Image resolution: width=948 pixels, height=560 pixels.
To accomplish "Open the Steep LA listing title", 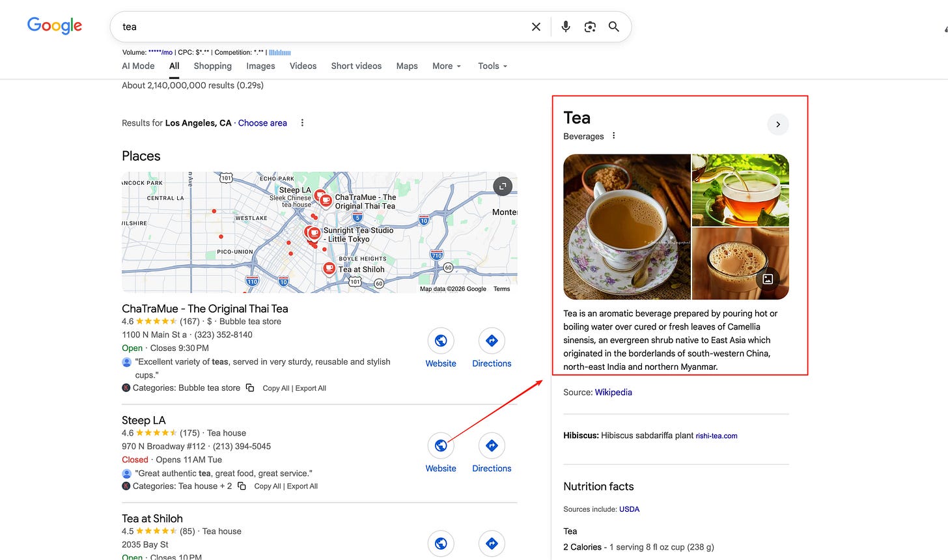I will pos(144,420).
